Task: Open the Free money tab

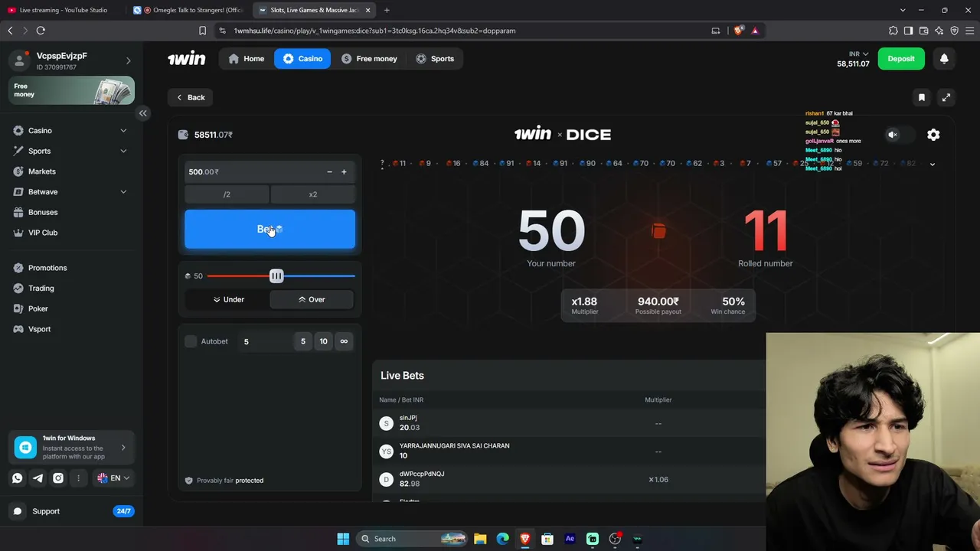Action: coord(369,59)
